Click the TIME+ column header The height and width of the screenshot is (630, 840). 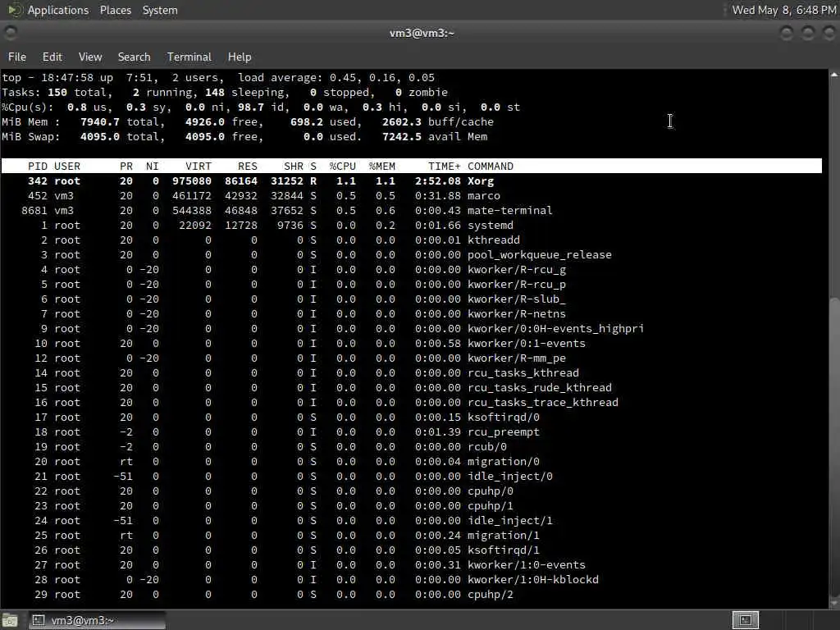(444, 166)
